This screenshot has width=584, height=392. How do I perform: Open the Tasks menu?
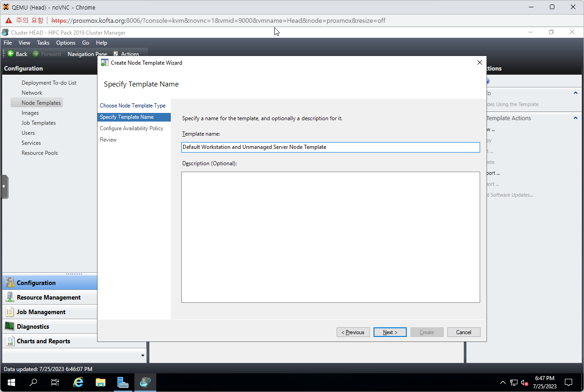click(43, 43)
